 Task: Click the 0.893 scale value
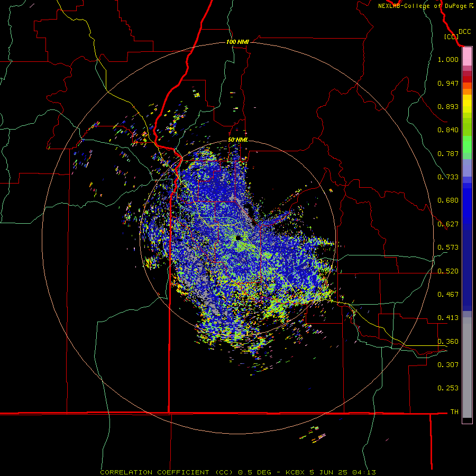tap(448, 106)
